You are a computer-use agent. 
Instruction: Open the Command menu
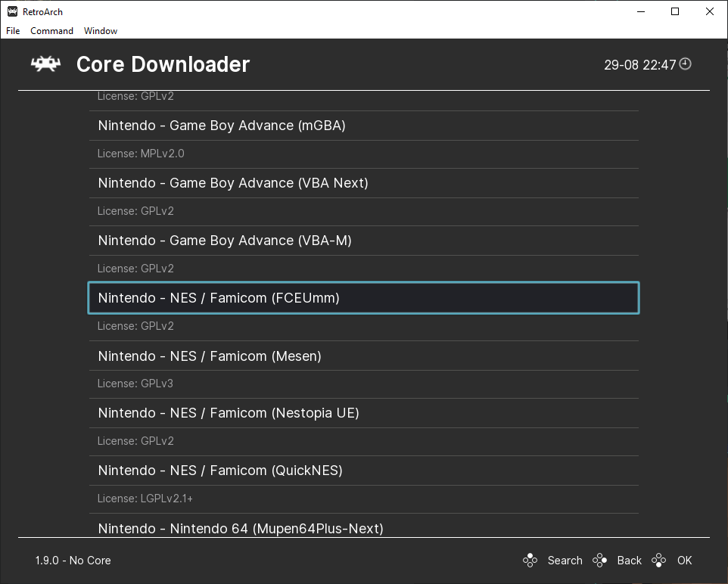click(51, 31)
